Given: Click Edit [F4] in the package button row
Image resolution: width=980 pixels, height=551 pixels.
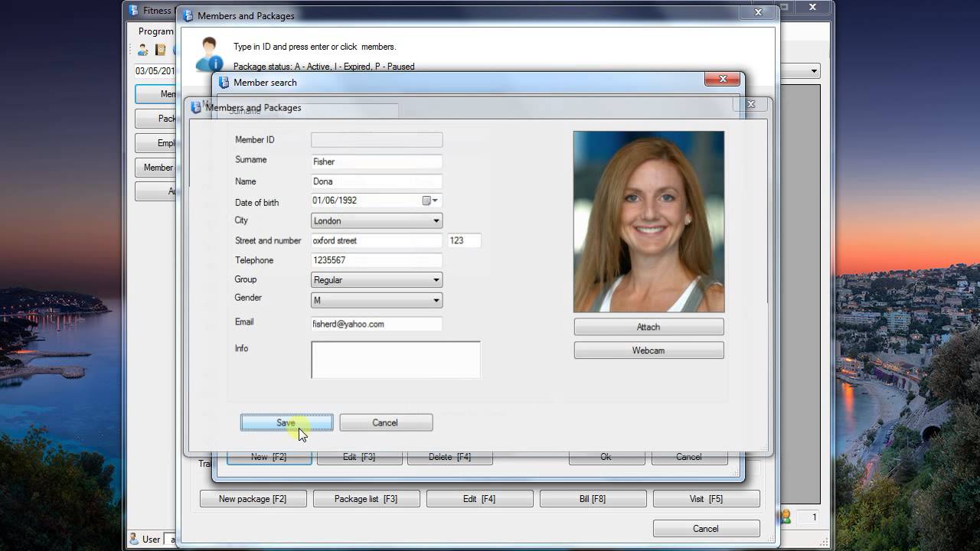Looking at the screenshot, I should (479, 499).
